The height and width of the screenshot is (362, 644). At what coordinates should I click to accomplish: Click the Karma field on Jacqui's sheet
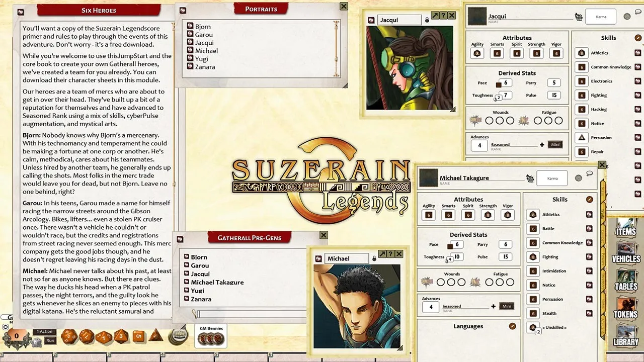(601, 17)
